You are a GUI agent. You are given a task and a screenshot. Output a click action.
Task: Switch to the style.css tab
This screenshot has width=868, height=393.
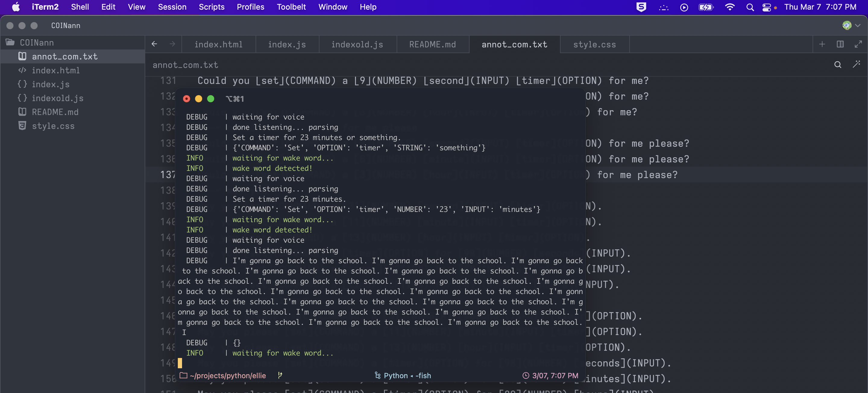tap(594, 44)
